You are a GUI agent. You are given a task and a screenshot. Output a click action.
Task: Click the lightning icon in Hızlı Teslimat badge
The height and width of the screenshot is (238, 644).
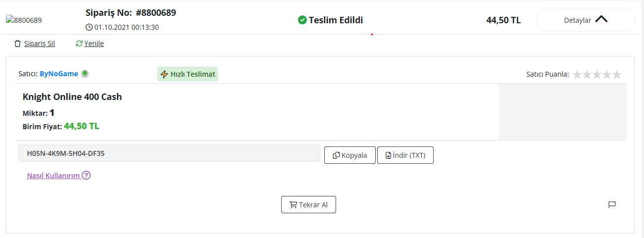coord(164,74)
